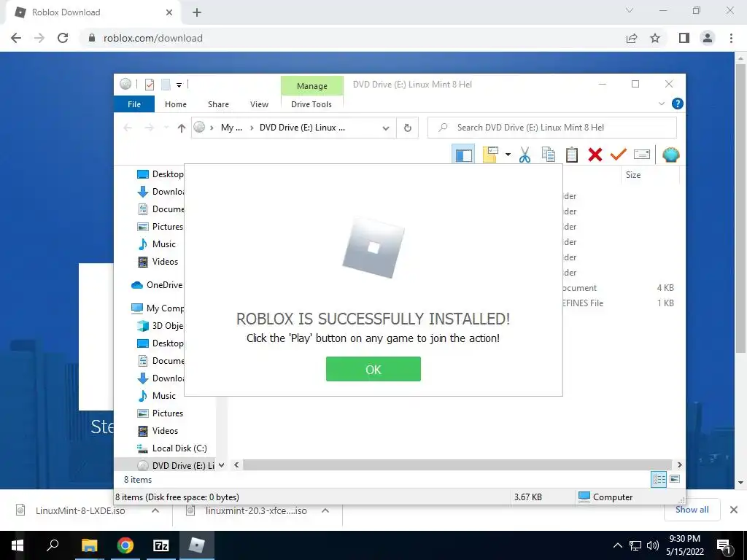Click horizontal scrollbar left arrow in Explorer
Image resolution: width=747 pixels, height=560 pixels.
pyautogui.click(x=237, y=464)
